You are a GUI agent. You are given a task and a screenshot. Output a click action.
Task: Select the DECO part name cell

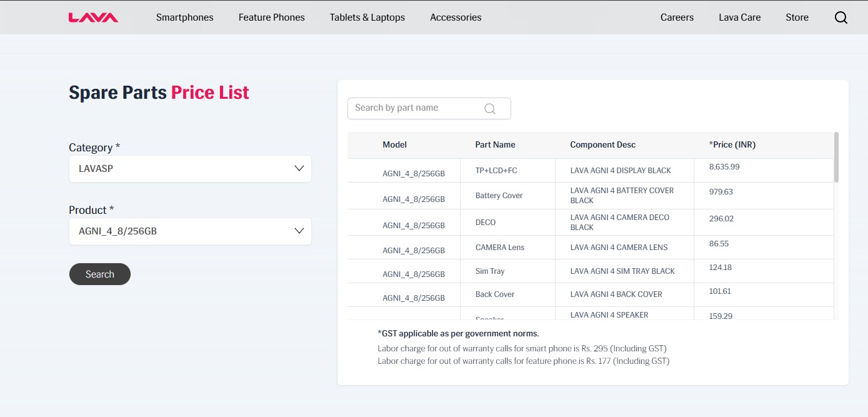point(507,222)
